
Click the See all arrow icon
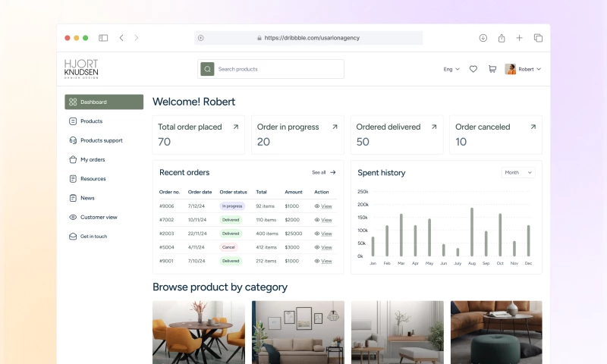[x=333, y=173]
